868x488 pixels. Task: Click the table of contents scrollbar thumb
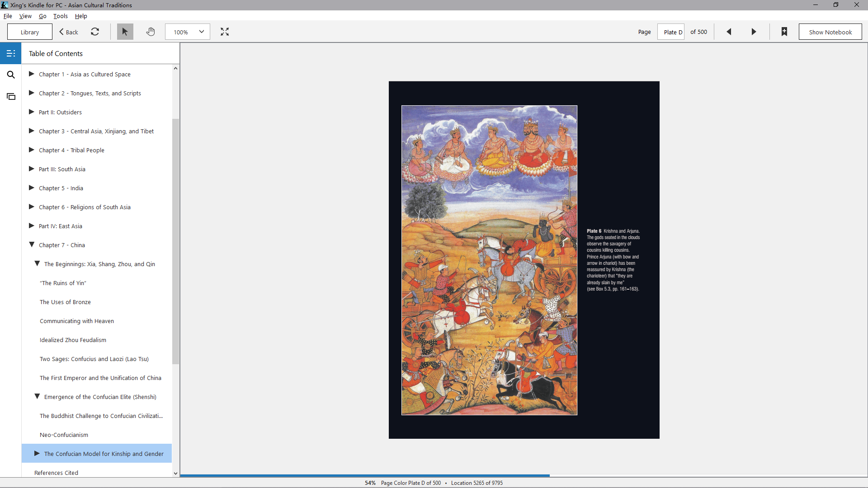(175, 241)
